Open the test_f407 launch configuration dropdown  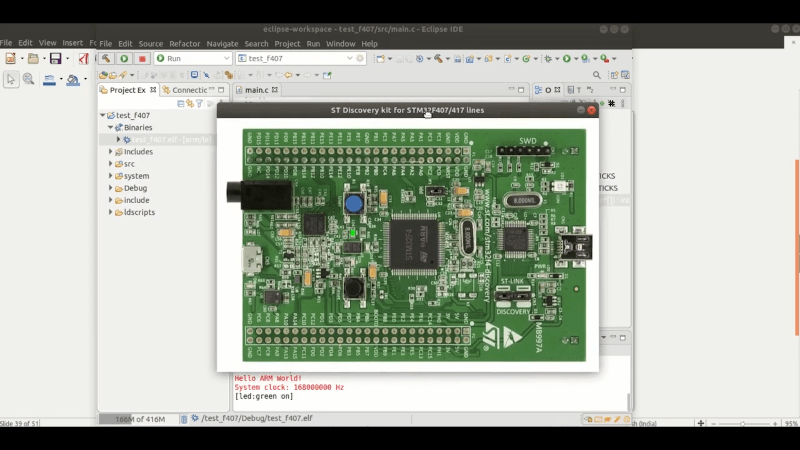click(x=349, y=59)
